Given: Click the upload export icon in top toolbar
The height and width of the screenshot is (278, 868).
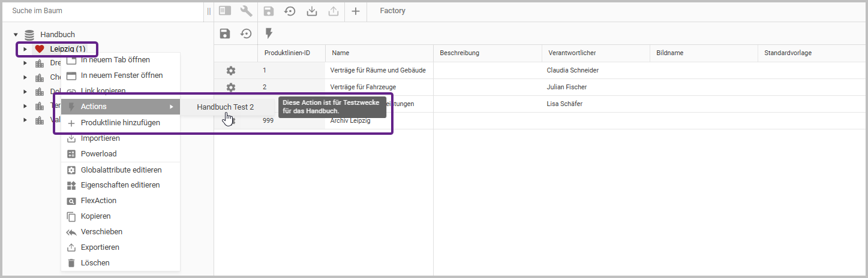Looking at the screenshot, I should (334, 11).
